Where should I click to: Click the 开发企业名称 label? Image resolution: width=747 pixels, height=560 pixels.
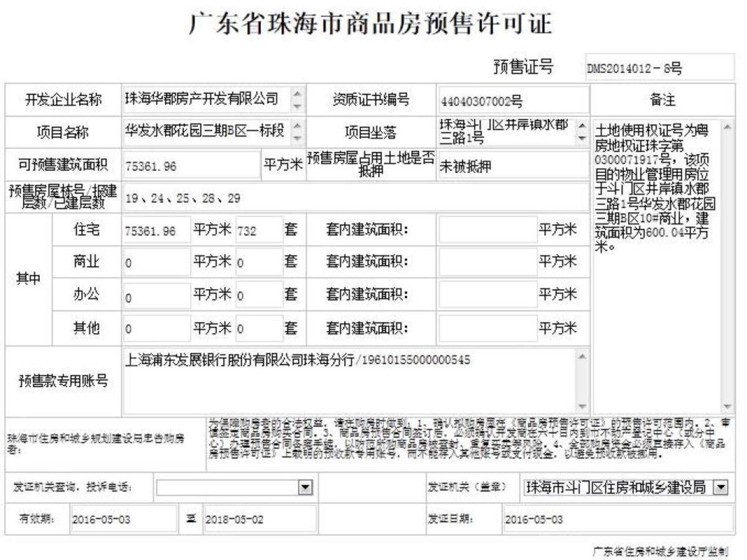click(64, 100)
